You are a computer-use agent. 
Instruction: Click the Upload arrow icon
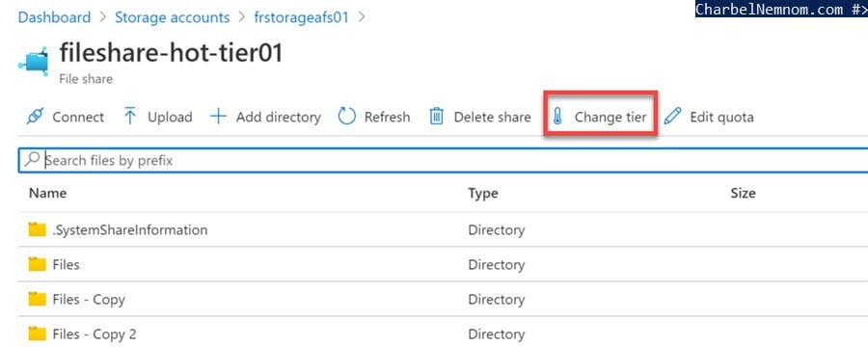[129, 117]
